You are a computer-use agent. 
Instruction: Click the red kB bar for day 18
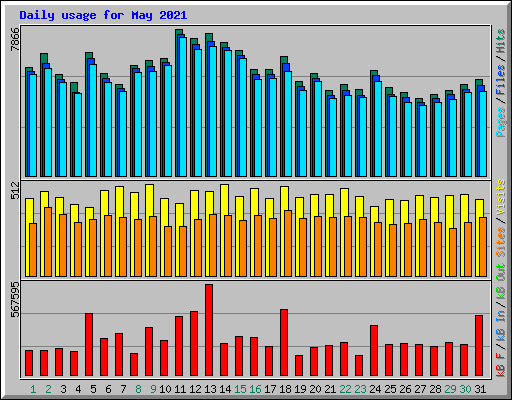284,342
